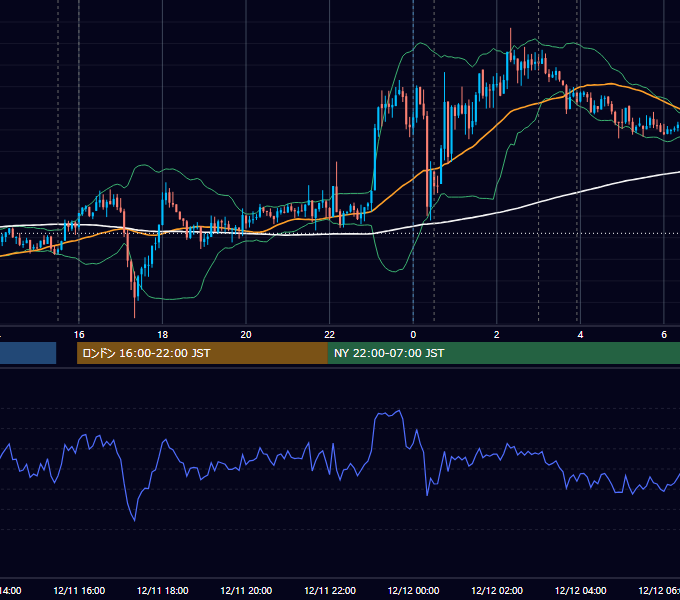Click the hour label 4 under the price chart

click(x=580, y=335)
